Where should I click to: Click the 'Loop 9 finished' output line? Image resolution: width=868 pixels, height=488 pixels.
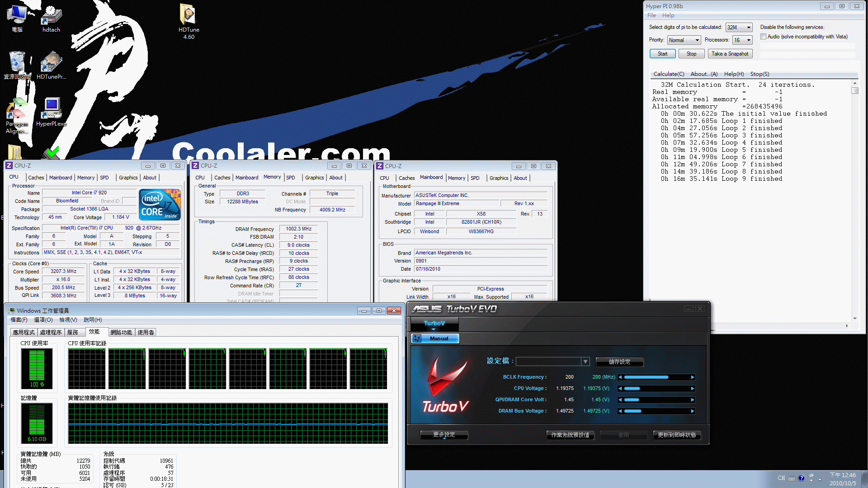tap(722, 179)
